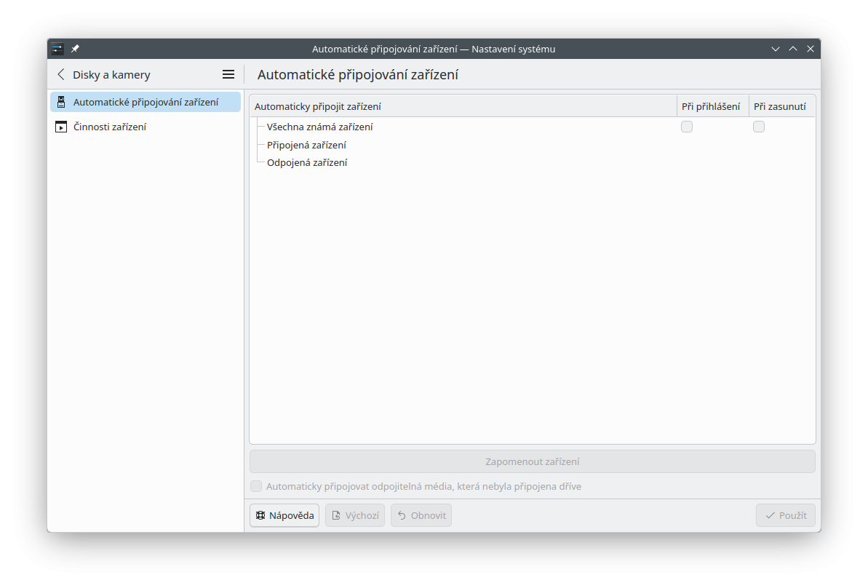Click the pin icon in the titlebar

point(75,49)
